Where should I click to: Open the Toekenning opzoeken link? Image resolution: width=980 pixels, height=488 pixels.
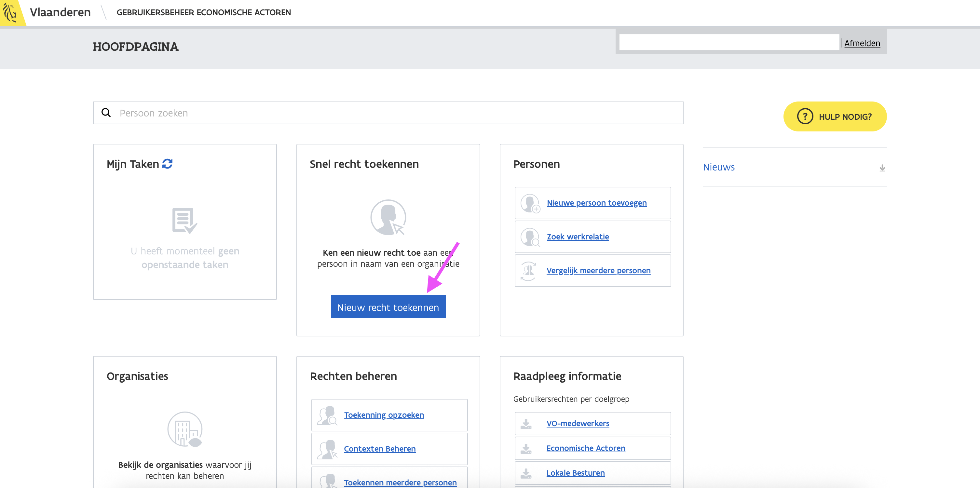[384, 415]
